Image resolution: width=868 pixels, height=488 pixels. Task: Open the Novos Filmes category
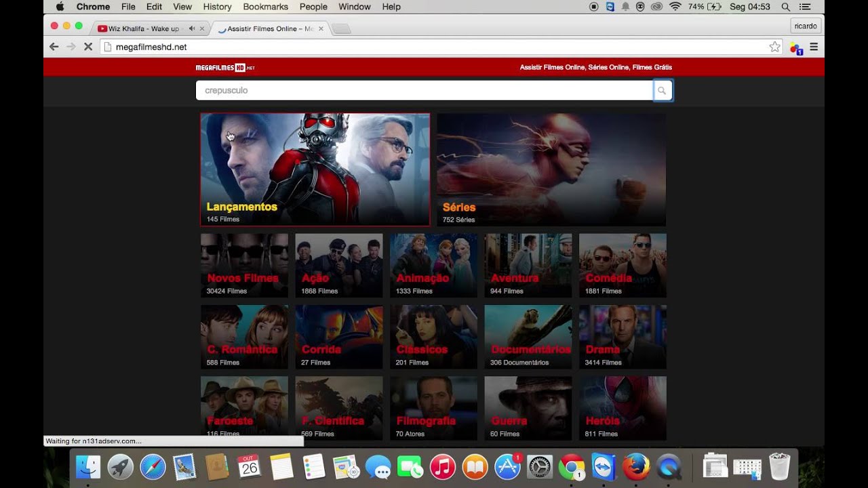(244, 266)
